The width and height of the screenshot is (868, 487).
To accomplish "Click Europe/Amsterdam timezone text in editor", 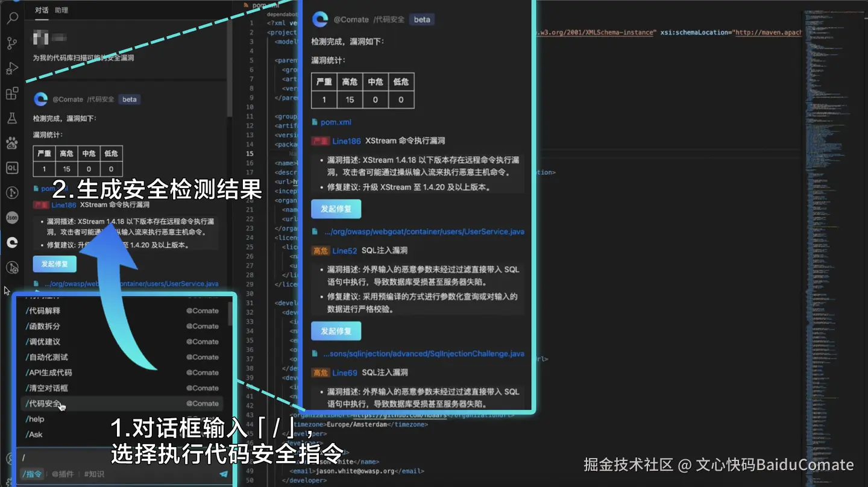I will [356, 424].
